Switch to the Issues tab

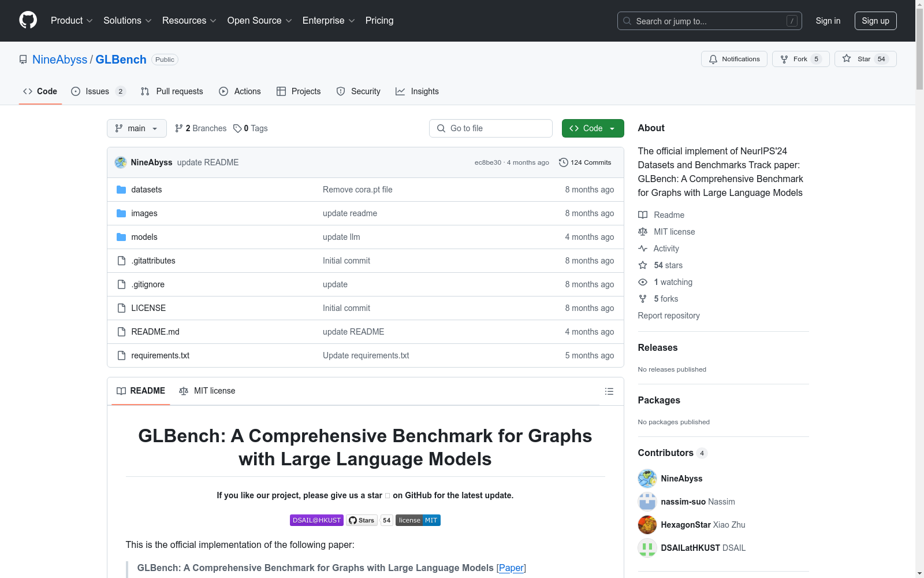(x=98, y=91)
